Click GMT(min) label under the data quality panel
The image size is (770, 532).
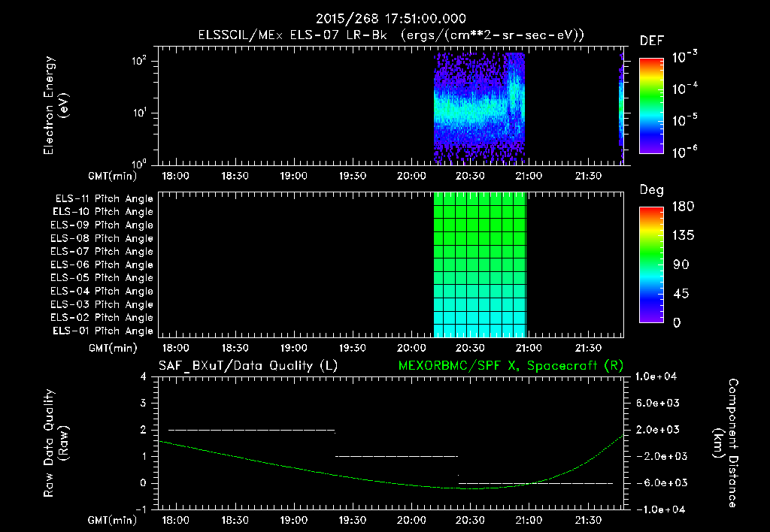tap(113, 520)
